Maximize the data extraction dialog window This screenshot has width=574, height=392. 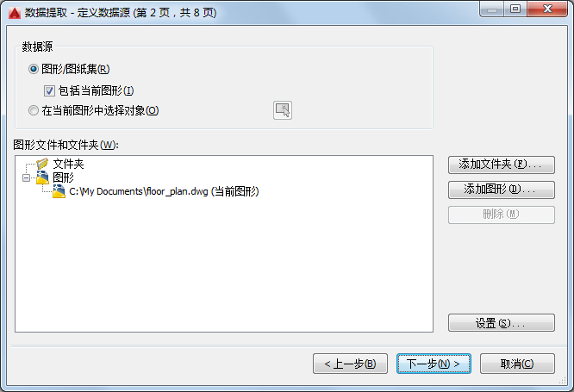pyautogui.click(x=515, y=9)
